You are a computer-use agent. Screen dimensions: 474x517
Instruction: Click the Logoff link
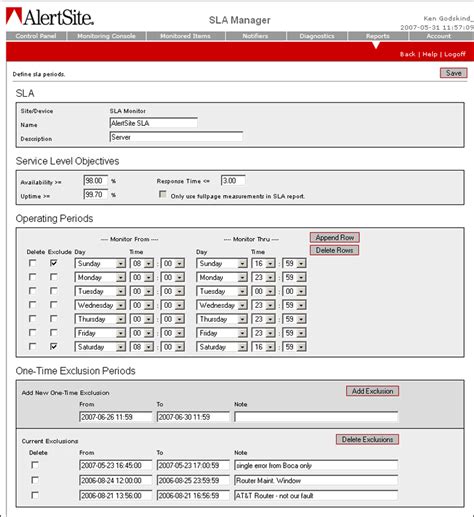[x=455, y=54]
